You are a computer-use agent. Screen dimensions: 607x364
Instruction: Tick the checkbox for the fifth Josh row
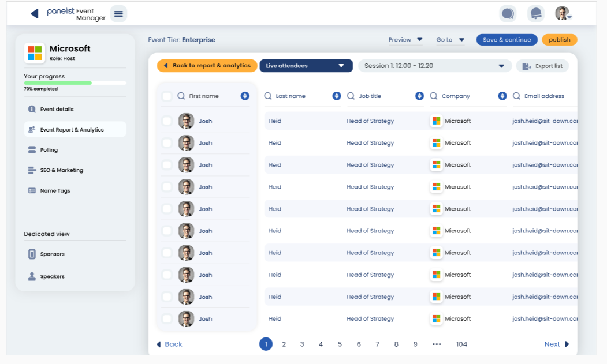[167, 209]
